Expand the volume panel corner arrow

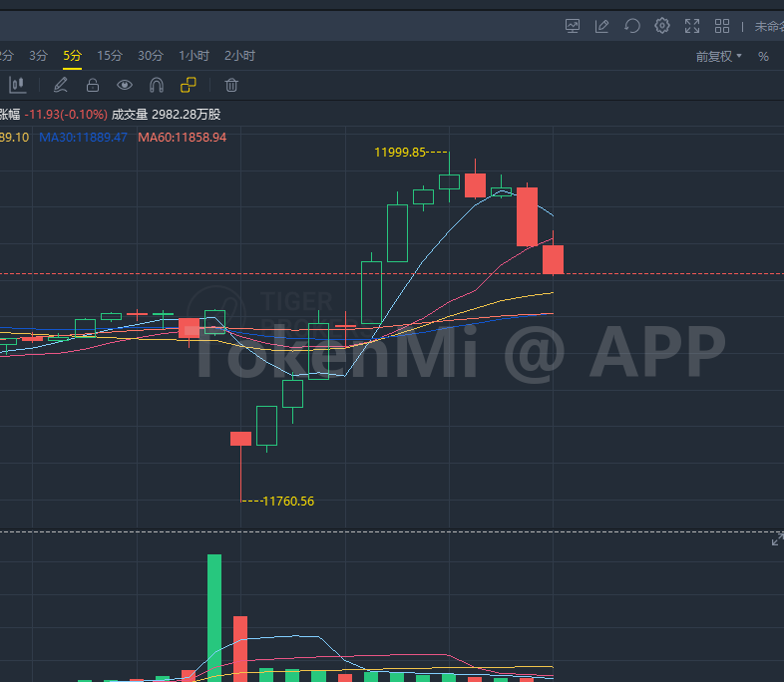pyautogui.click(x=777, y=539)
